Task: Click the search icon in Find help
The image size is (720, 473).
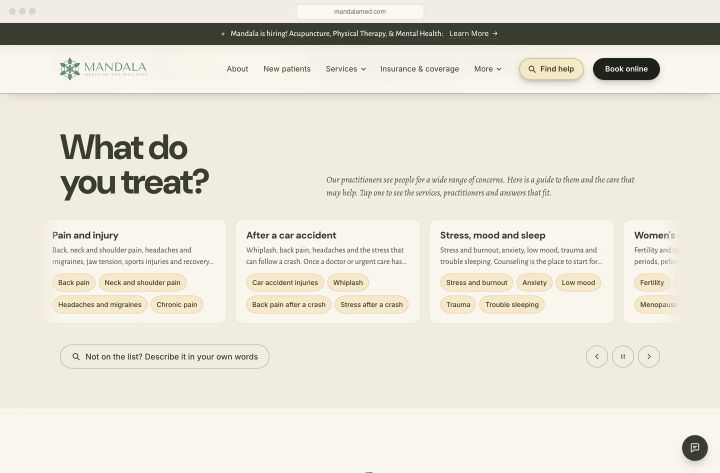Action: [532, 69]
